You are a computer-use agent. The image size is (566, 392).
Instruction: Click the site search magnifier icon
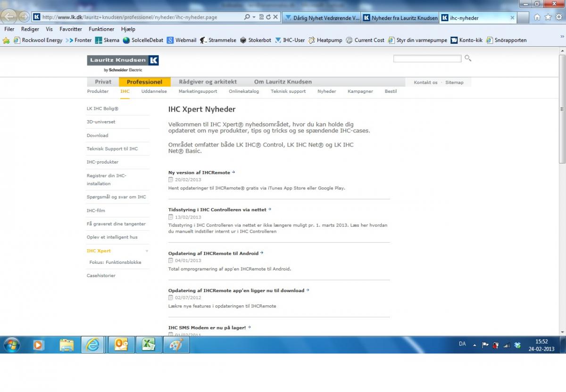click(467, 58)
